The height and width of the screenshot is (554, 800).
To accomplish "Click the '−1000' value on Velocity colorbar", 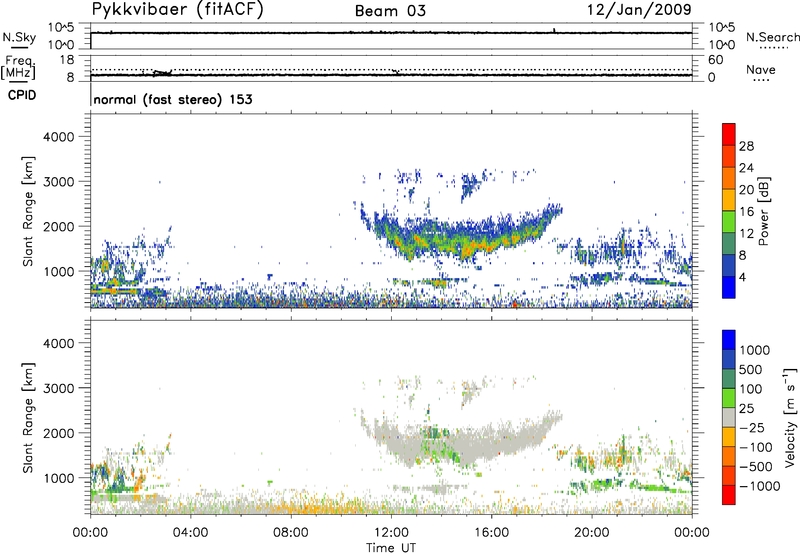I will pyautogui.click(x=759, y=486).
